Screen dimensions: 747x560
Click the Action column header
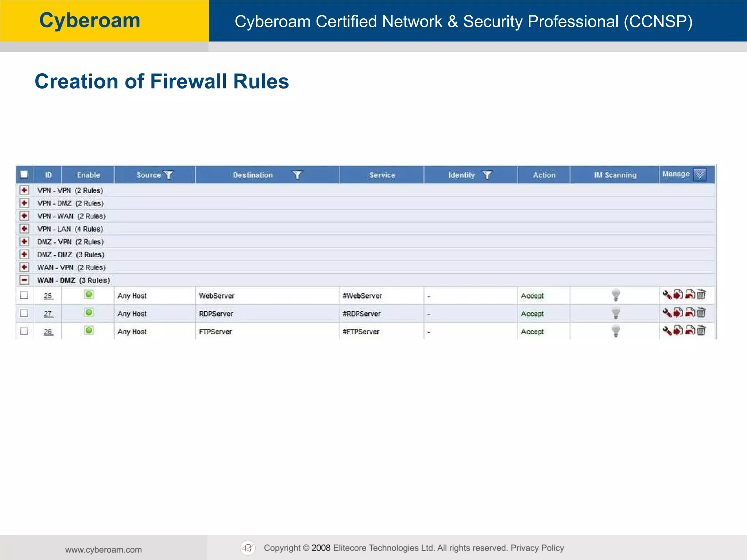544,175
